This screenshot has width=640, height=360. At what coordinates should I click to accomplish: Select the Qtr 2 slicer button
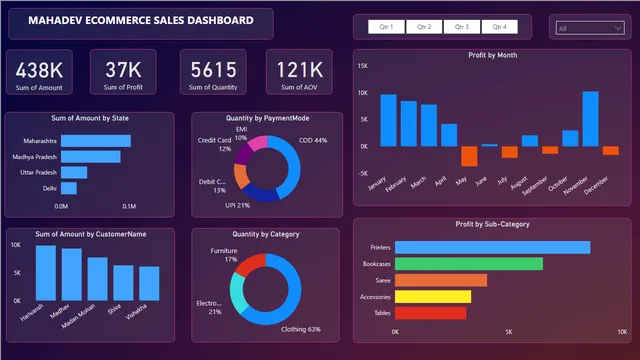tap(424, 27)
